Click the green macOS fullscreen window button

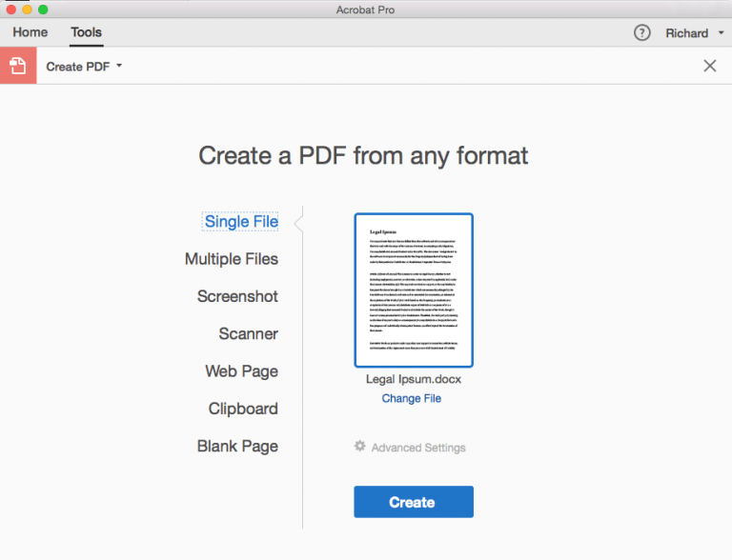pos(43,10)
